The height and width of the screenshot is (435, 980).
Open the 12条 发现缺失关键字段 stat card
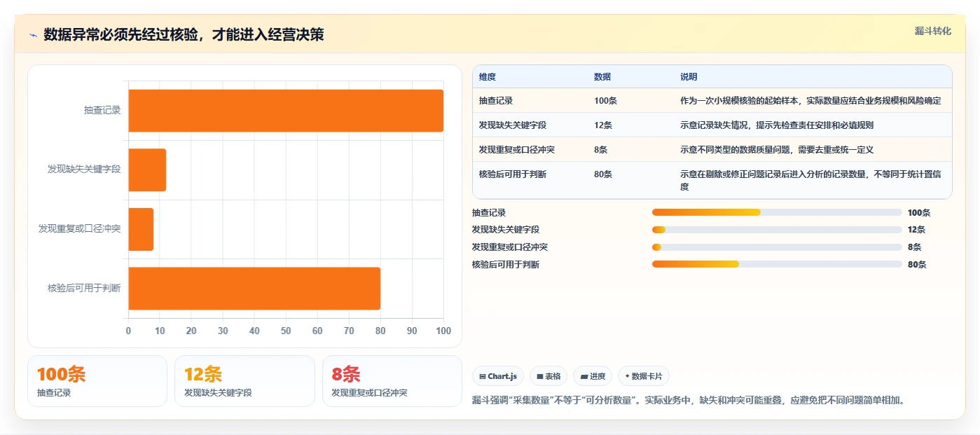tap(245, 381)
